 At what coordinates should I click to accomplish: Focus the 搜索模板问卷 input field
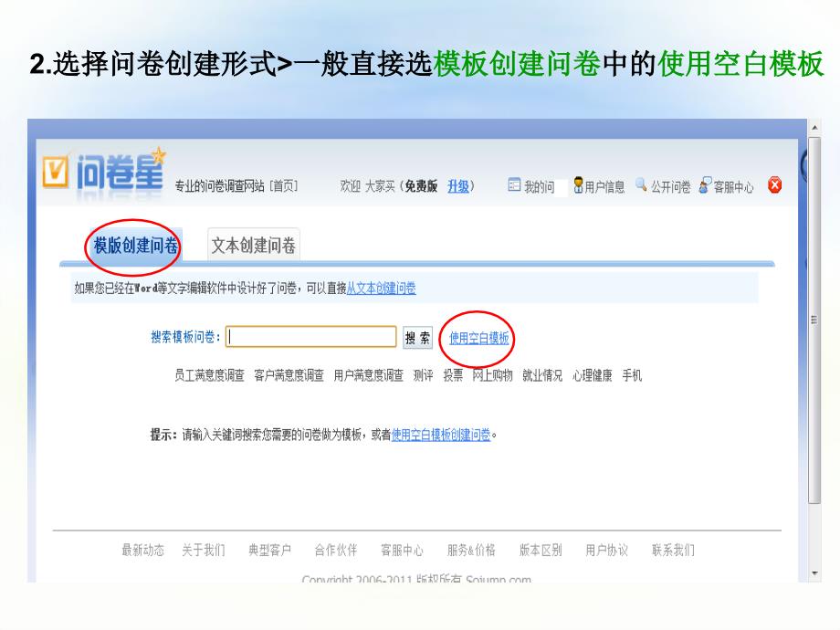(310, 337)
